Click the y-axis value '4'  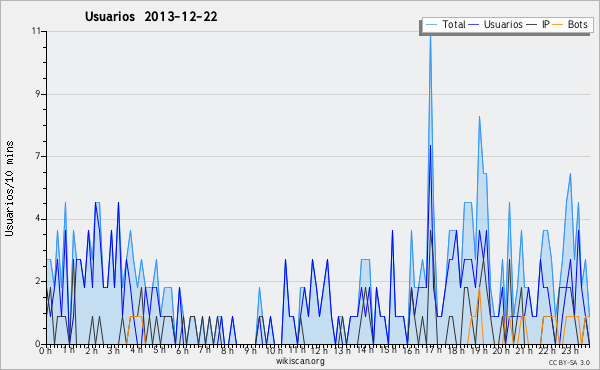38,219
